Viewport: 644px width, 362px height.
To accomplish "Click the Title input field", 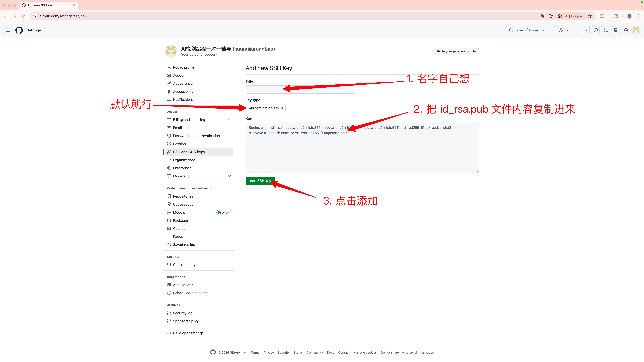I will (x=301, y=89).
